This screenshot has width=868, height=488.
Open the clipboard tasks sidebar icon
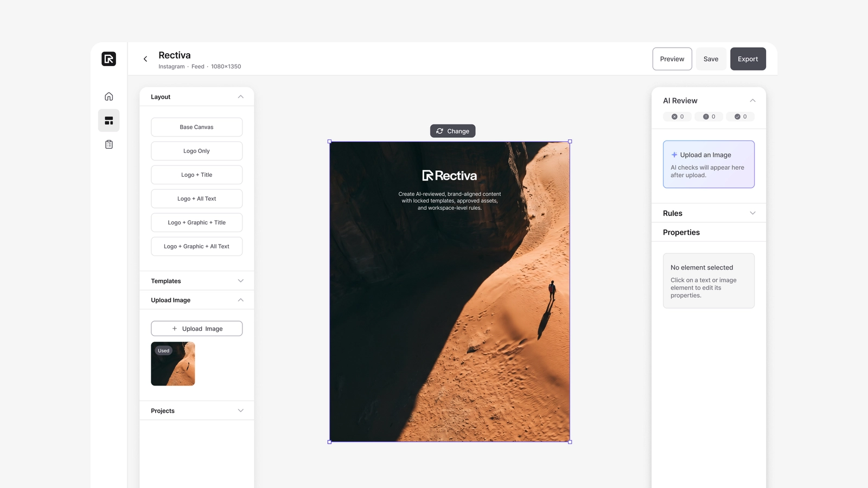[x=108, y=144]
